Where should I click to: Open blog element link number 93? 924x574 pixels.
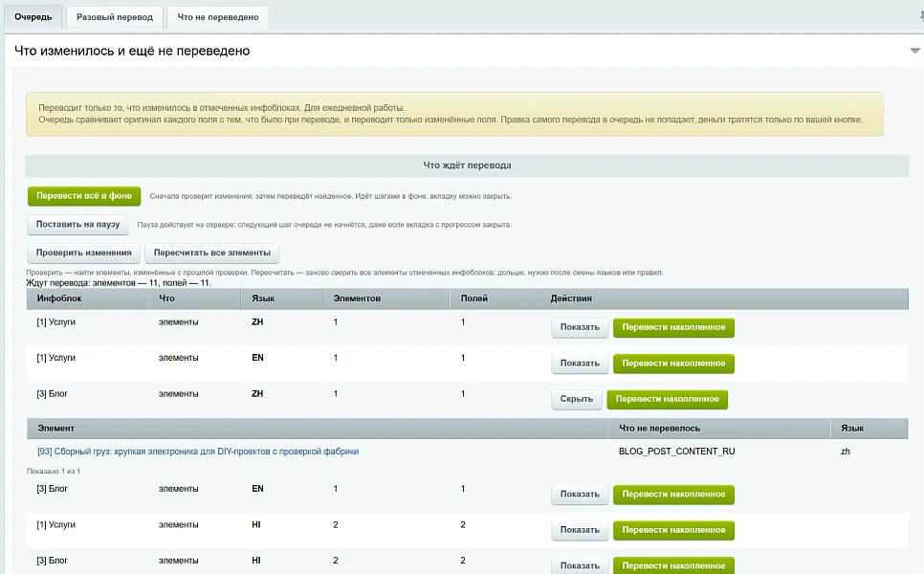pos(198,452)
